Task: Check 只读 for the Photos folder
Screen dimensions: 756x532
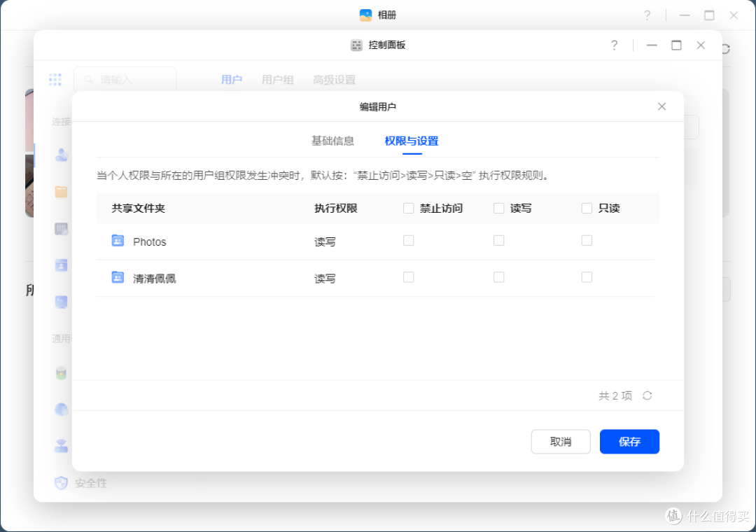Action: click(587, 240)
